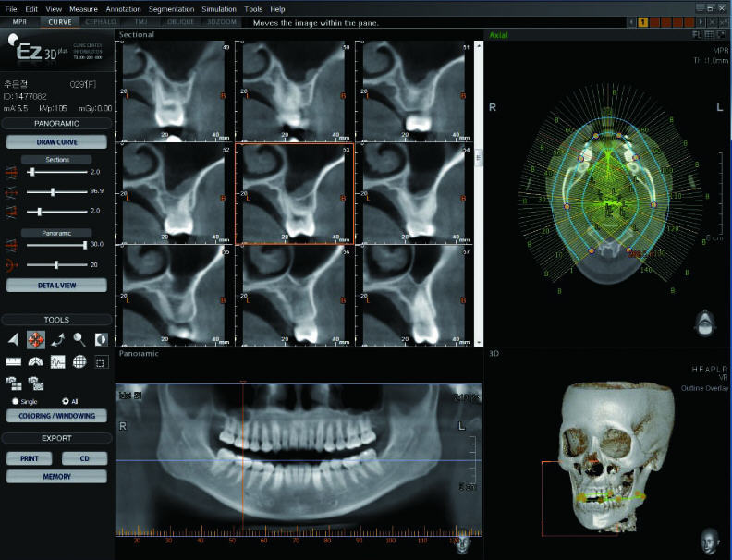Click the DETAIL VIEW button
This screenshot has width=732, height=560.
tap(56, 286)
